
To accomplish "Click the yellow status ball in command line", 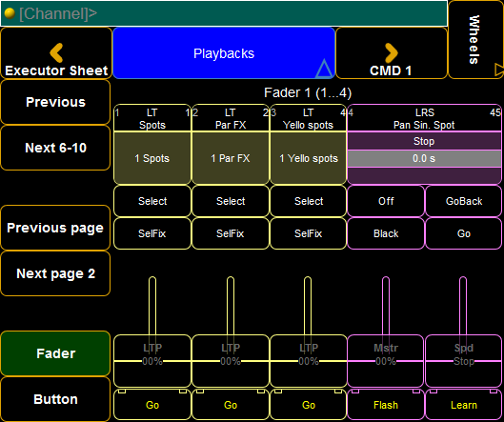I will (x=10, y=13).
